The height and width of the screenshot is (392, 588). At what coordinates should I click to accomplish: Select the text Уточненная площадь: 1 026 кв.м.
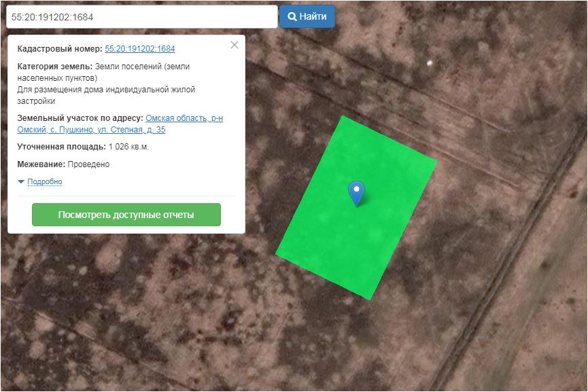(83, 147)
